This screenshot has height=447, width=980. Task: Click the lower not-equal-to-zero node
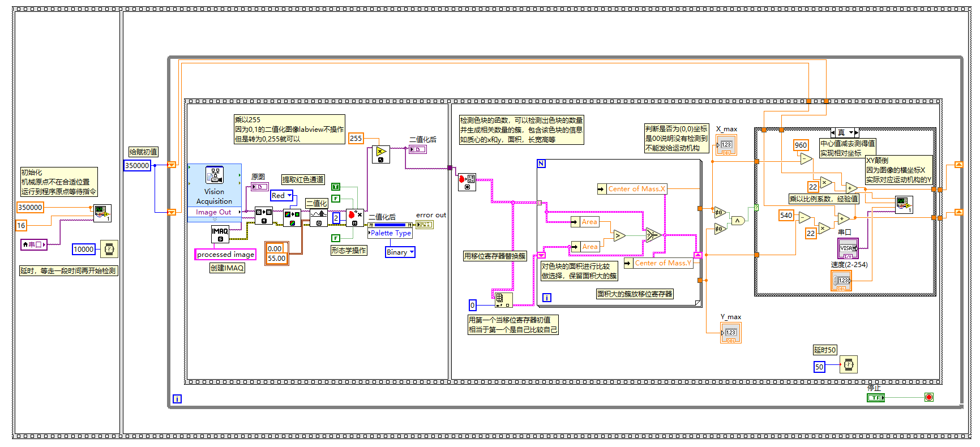pyautogui.click(x=720, y=229)
